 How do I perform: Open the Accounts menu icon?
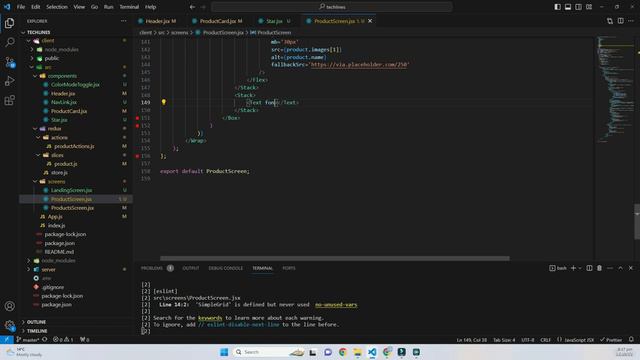(x=9, y=306)
